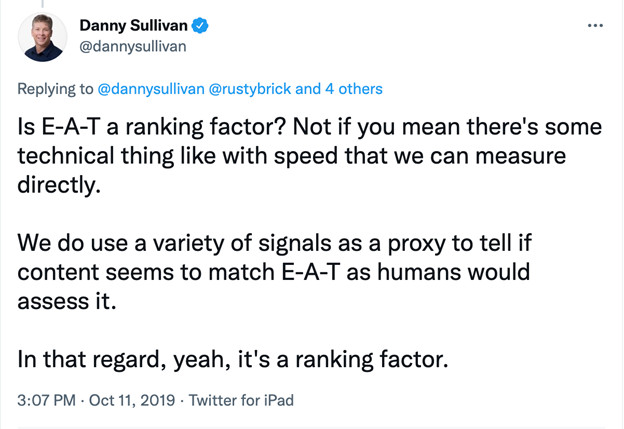Click the word "speed" in the tweet
This screenshot has height=429, width=624.
(x=306, y=156)
